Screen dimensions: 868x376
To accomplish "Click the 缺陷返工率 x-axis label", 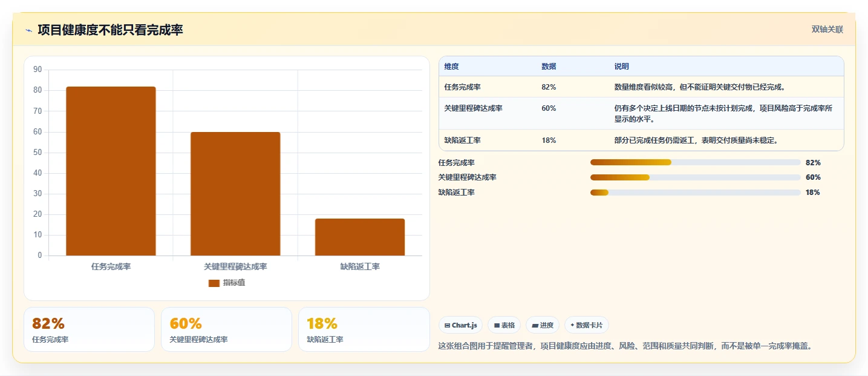I will pos(360,266).
